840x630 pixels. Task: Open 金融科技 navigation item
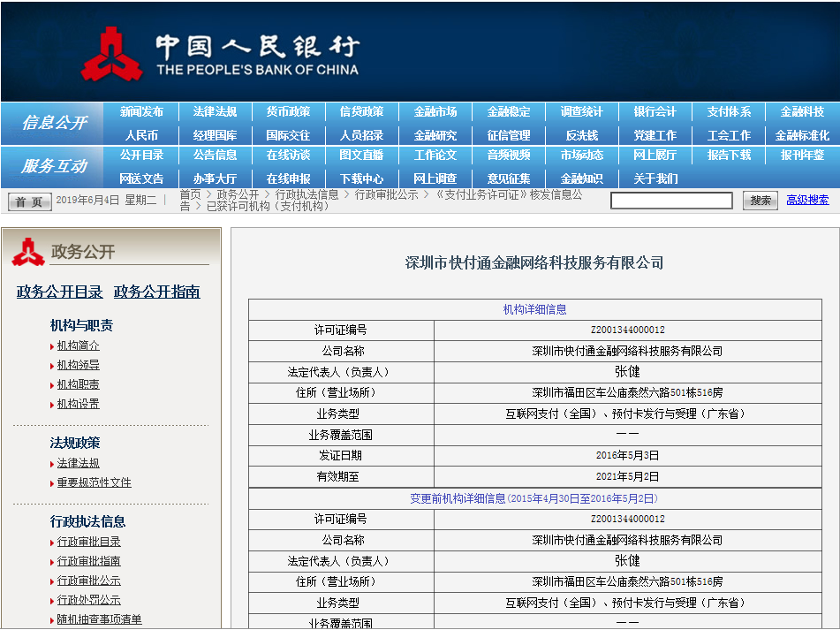[802, 112]
